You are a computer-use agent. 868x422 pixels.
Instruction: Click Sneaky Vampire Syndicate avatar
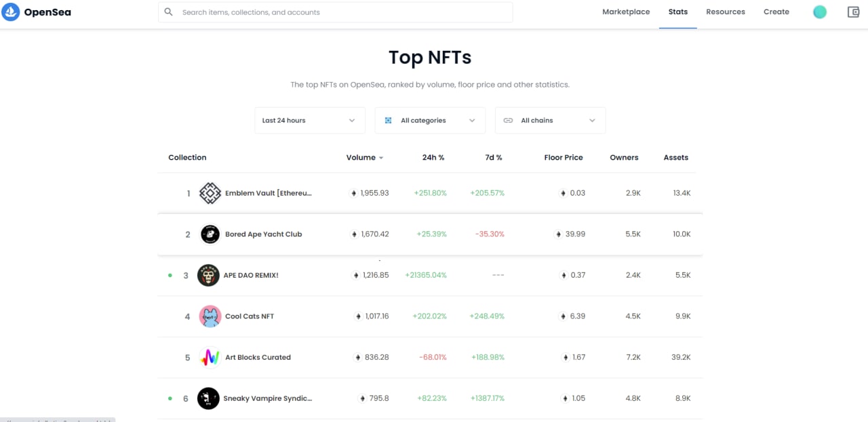[x=208, y=398]
